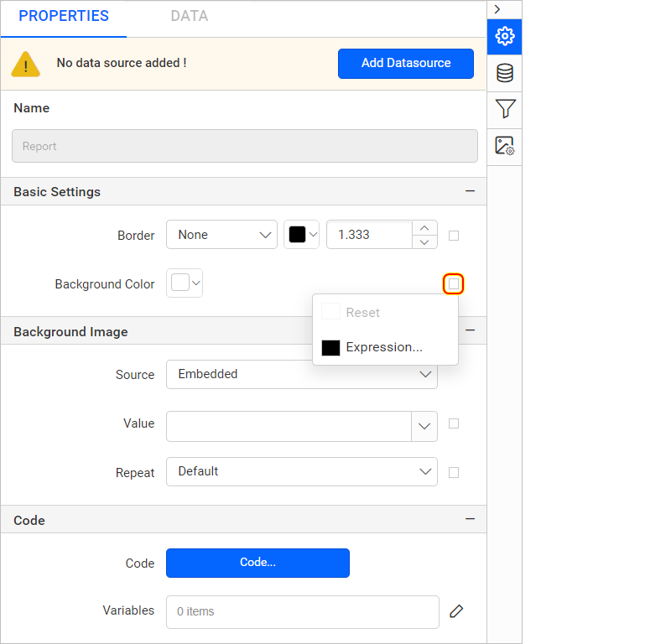The width and height of the screenshot is (645, 644).
Task: Decrease the Border width with down arrow
Action: [x=424, y=241]
